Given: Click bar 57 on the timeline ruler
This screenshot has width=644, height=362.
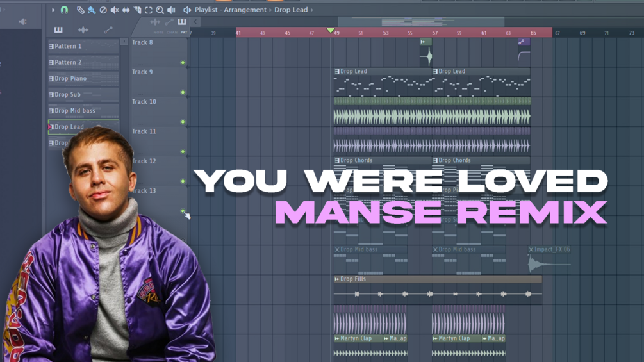Looking at the screenshot, I should (434, 33).
